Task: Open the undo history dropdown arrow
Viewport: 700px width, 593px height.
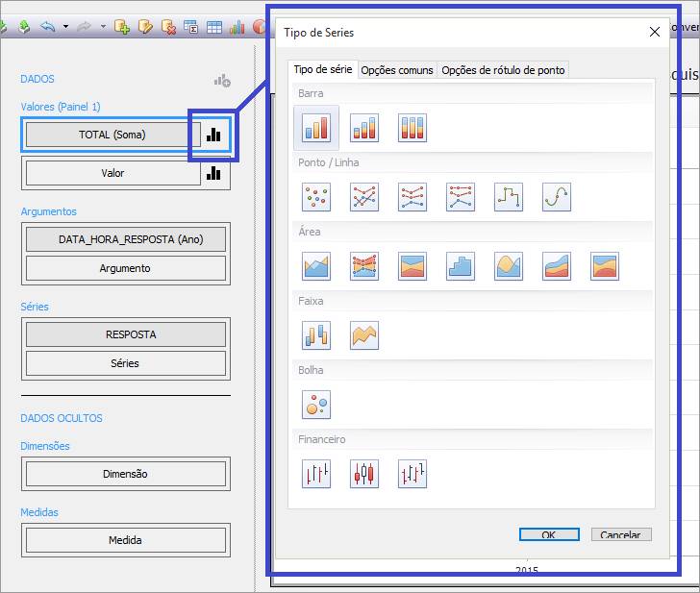Action: [65, 27]
